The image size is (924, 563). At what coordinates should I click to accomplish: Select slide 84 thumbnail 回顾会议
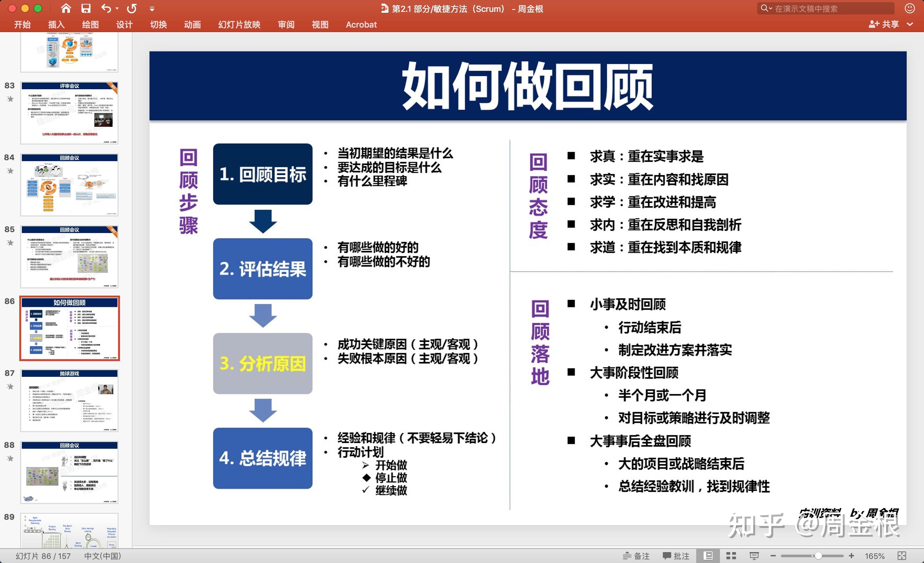[x=69, y=185]
